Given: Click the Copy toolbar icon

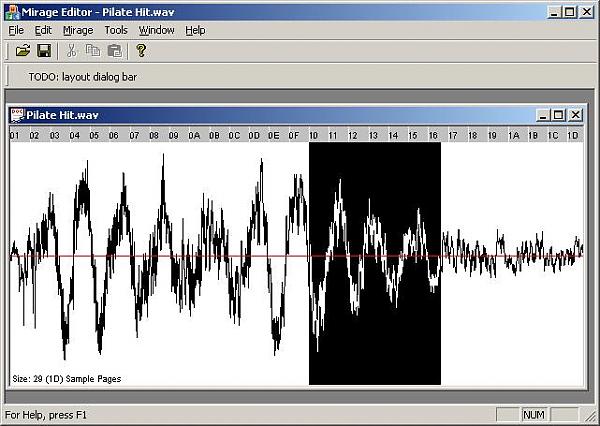Looking at the screenshot, I should coord(93,51).
